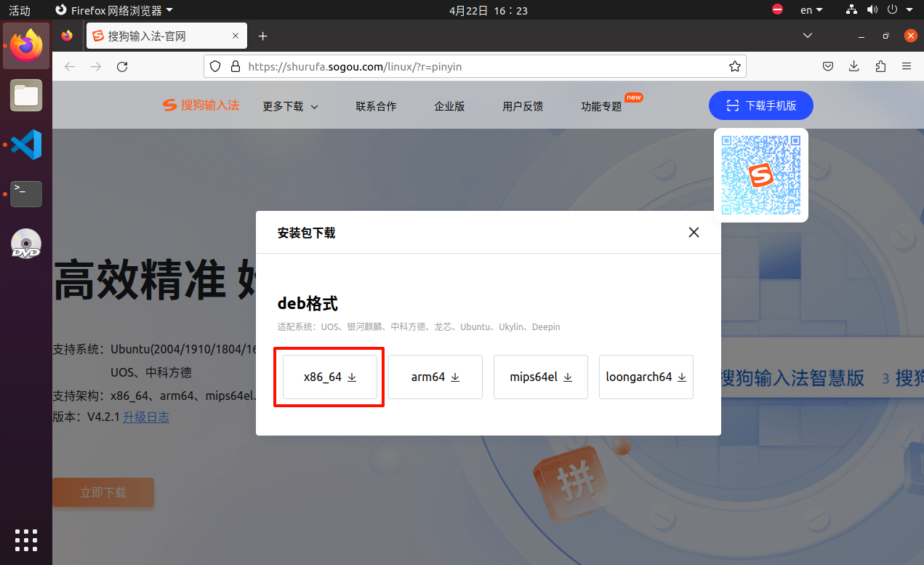Download the mips64el deb package
Viewport: 924px width, 565px height.
pos(541,377)
